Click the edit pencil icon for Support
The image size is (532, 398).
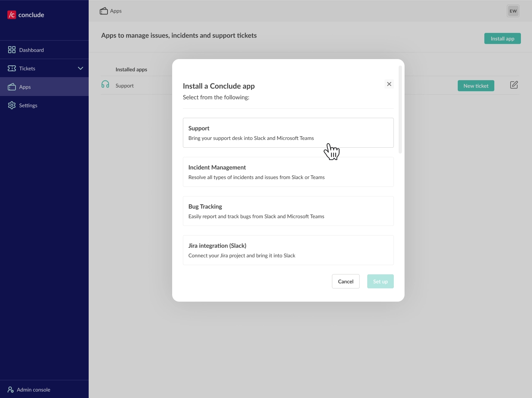click(514, 85)
